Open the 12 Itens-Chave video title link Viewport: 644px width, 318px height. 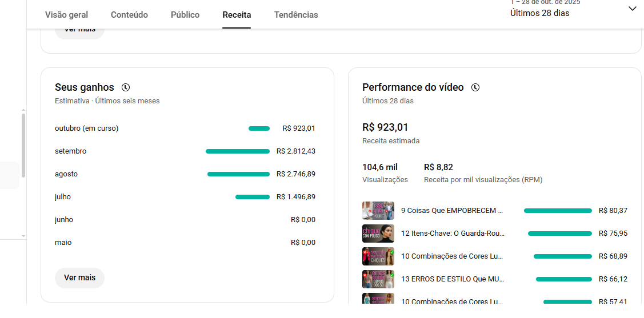tap(451, 234)
